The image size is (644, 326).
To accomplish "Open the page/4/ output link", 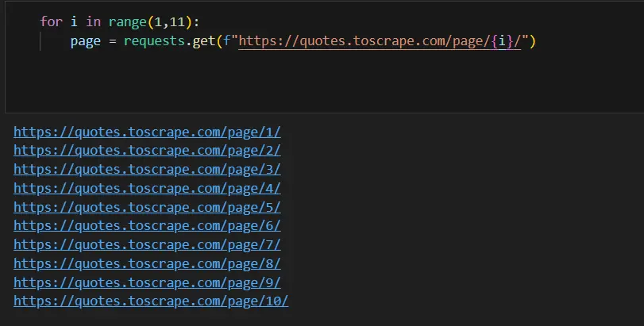I will (x=147, y=188).
